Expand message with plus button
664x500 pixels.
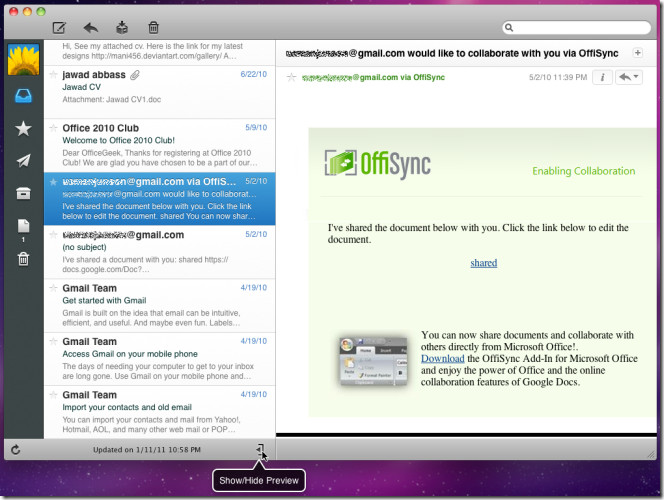(637, 53)
